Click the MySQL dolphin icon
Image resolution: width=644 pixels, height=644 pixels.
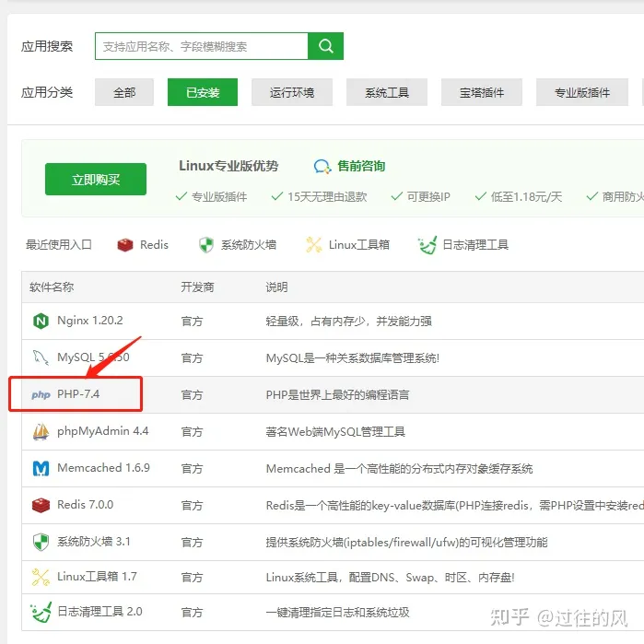coord(41,357)
